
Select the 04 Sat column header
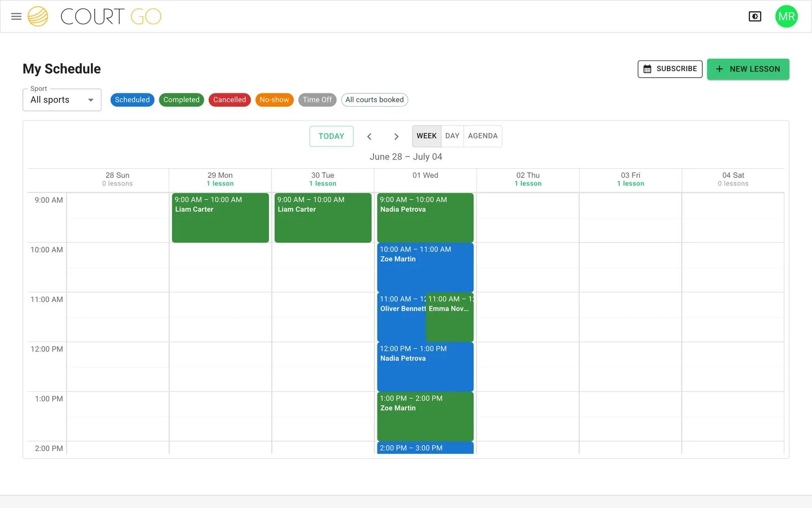point(733,179)
